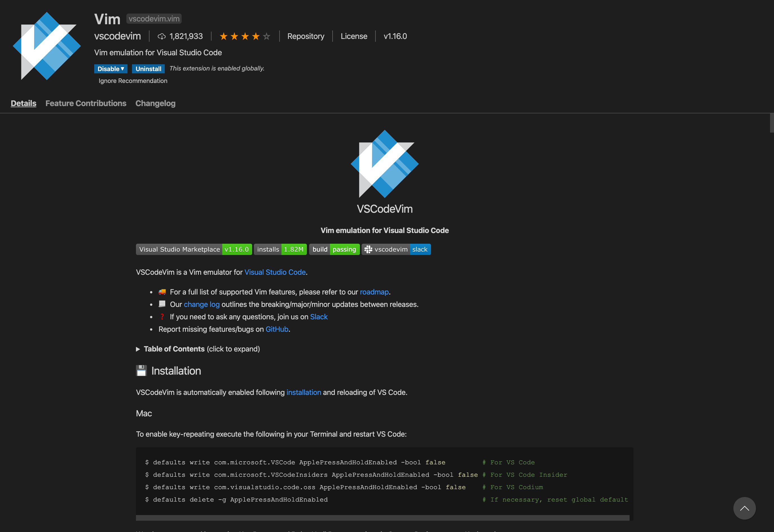Open the Changelog tab
This screenshot has width=774, height=532.
[x=155, y=103]
